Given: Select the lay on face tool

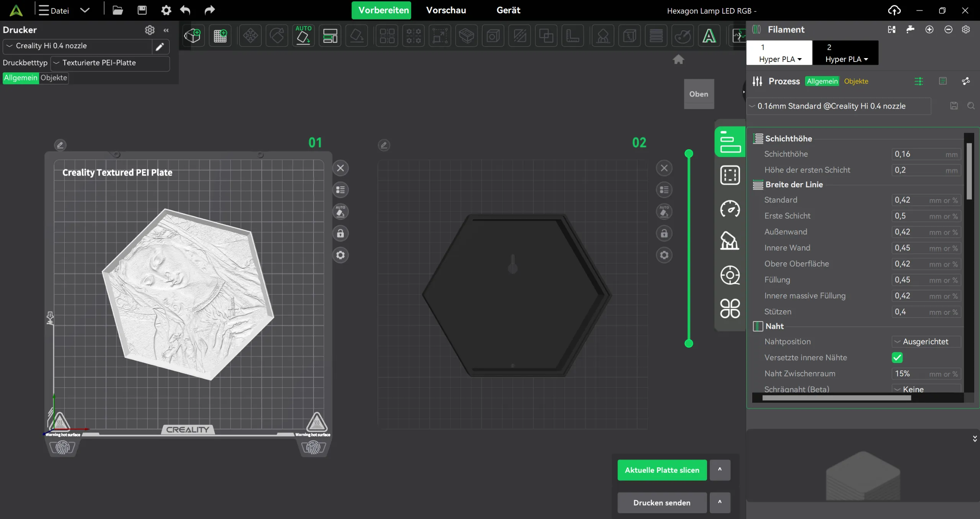Looking at the screenshot, I should coord(357,36).
